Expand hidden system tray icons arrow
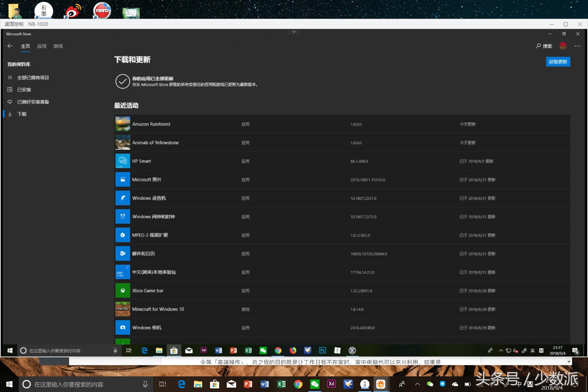The width and height of the screenshot is (588, 392). (417, 384)
